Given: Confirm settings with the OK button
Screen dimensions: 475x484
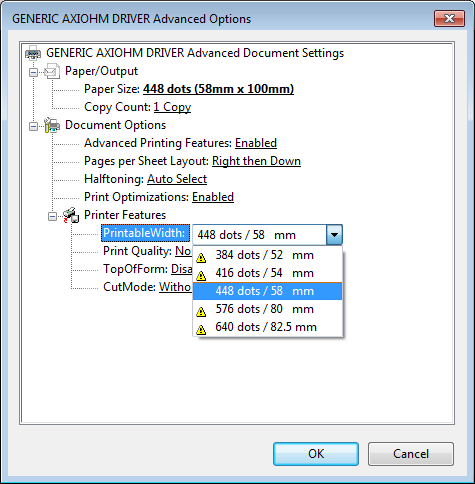Looking at the screenshot, I should 316,454.
